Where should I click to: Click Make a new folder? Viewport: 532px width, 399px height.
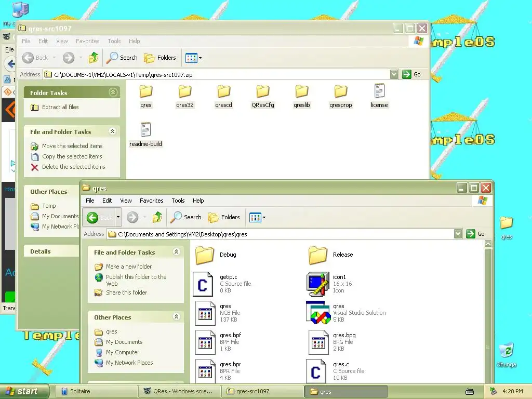click(129, 267)
